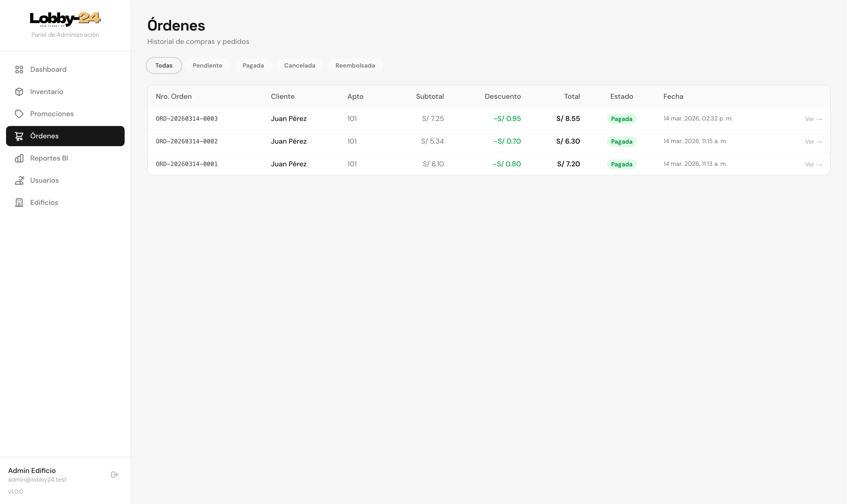View details of order ORD-20260314-0002
Image resolution: width=847 pixels, height=504 pixels.
(813, 142)
